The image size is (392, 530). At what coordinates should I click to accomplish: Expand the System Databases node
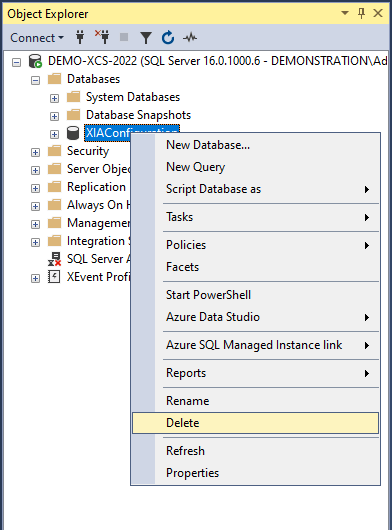point(54,98)
